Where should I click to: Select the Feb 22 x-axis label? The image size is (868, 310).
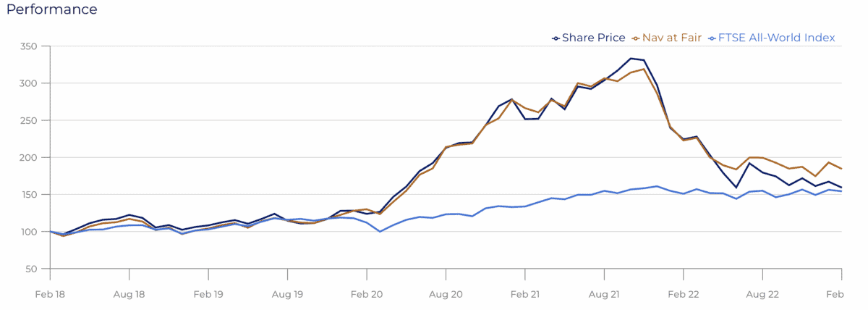tap(684, 295)
